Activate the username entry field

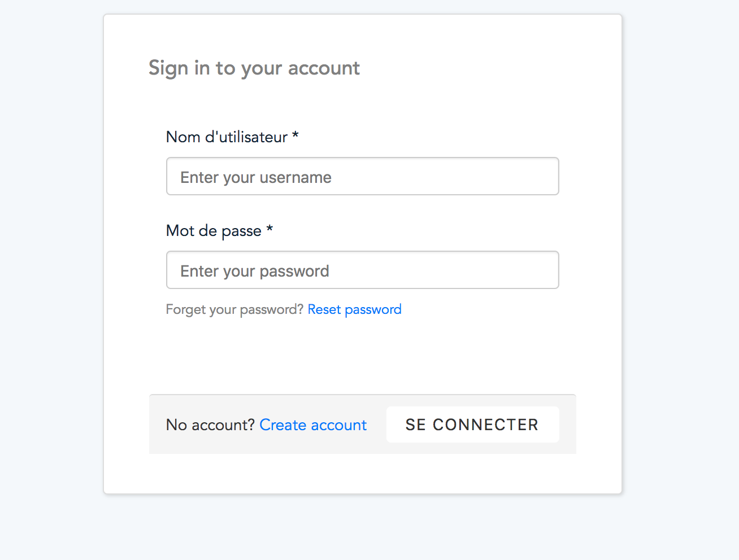[x=362, y=176]
